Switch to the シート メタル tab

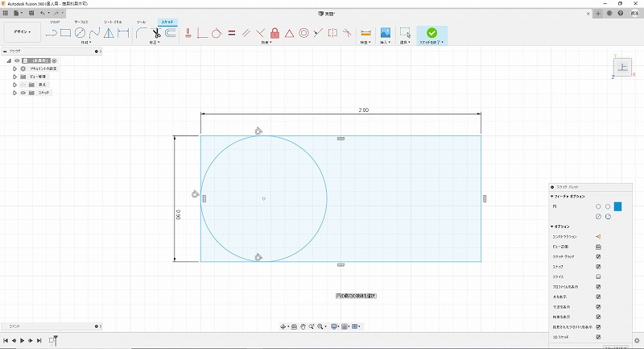point(113,22)
